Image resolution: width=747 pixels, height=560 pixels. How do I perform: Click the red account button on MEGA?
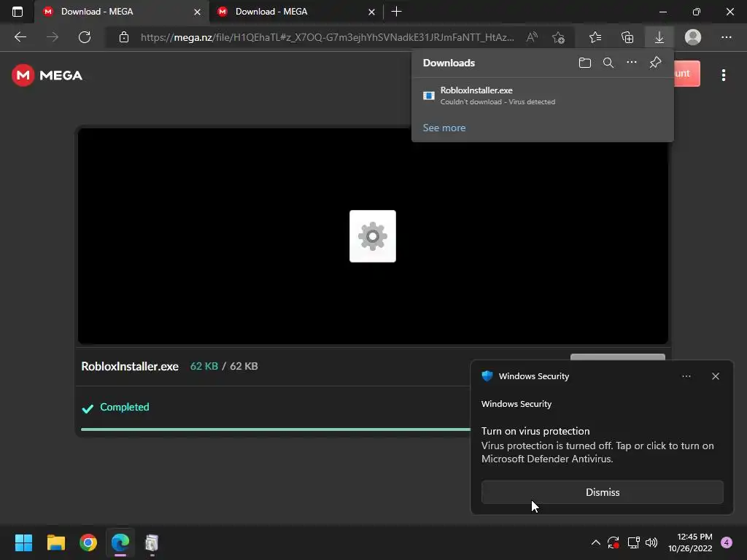pyautogui.click(x=687, y=74)
